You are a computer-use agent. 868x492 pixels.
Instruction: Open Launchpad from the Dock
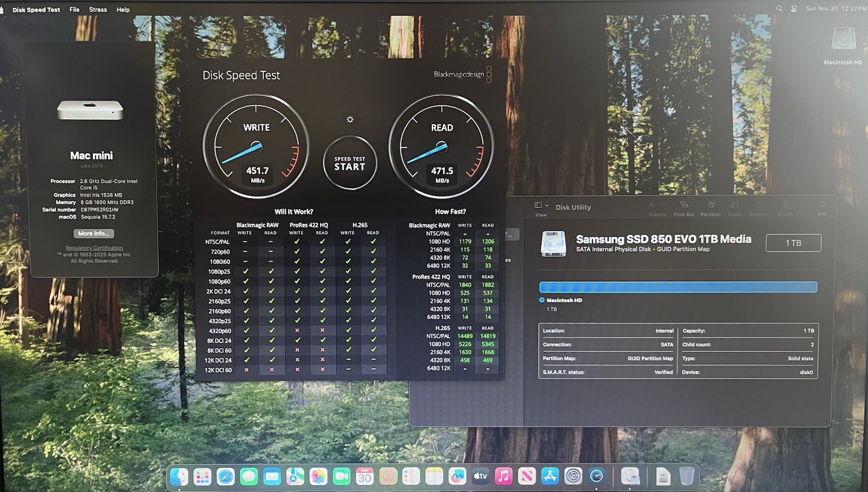[x=202, y=477]
